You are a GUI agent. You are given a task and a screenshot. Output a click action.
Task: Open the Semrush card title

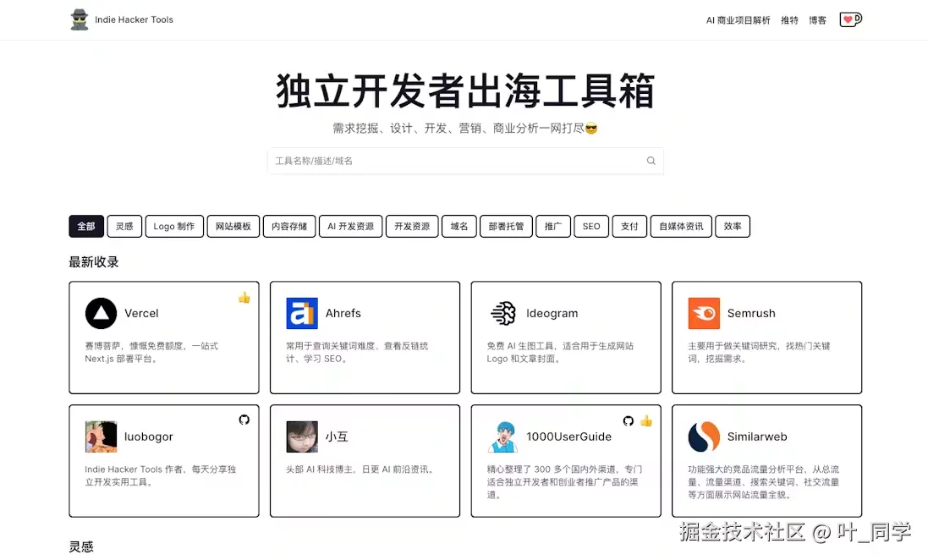(x=751, y=313)
